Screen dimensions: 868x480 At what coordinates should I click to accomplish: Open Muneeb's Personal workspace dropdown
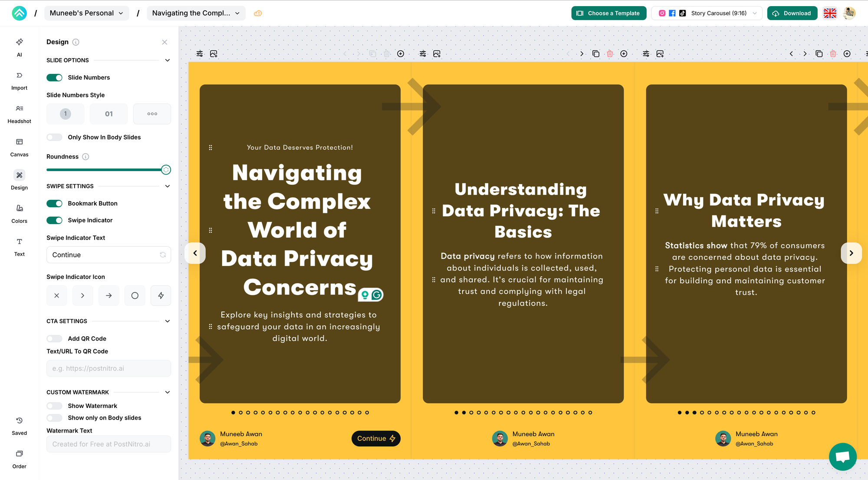point(86,13)
